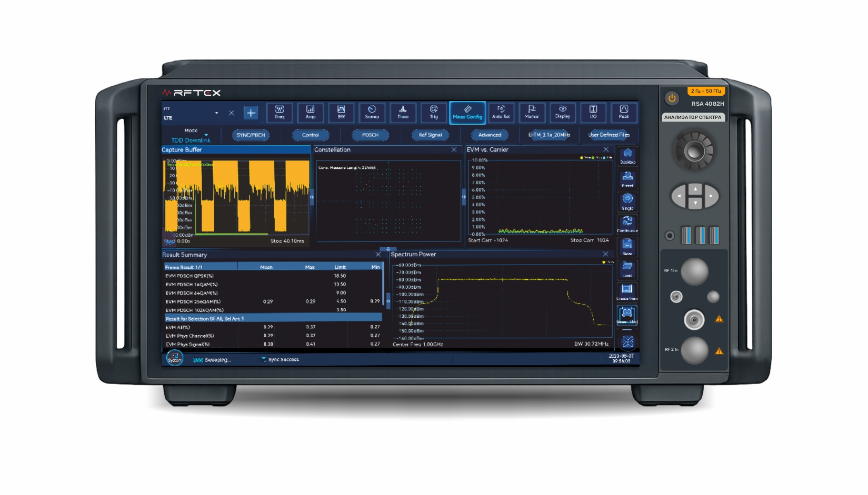Go to Desktop from the sidebar
The width and height of the screenshot is (868, 495).
pyautogui.click(x=627, y=156)
